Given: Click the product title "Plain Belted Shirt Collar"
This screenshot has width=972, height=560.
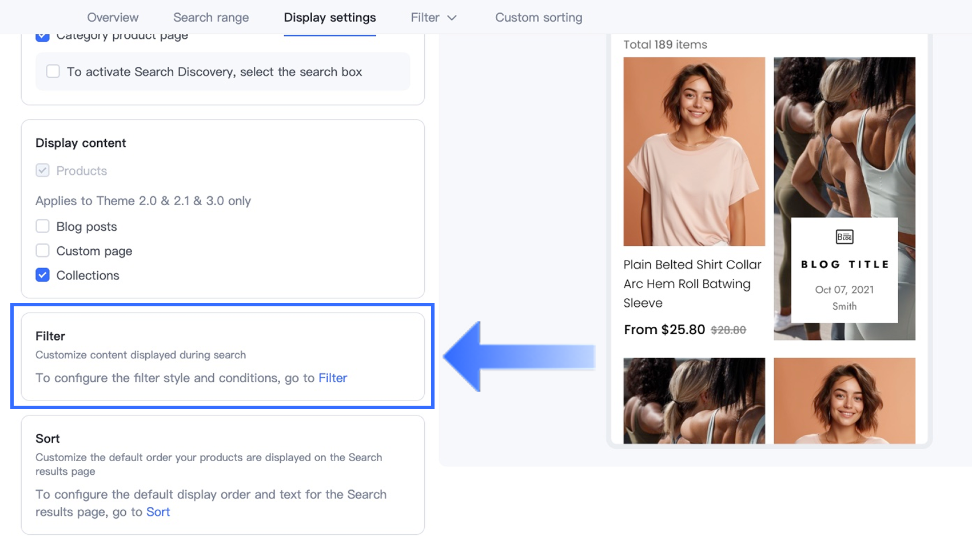Looking at the screenshot, I should click(692, 265).
